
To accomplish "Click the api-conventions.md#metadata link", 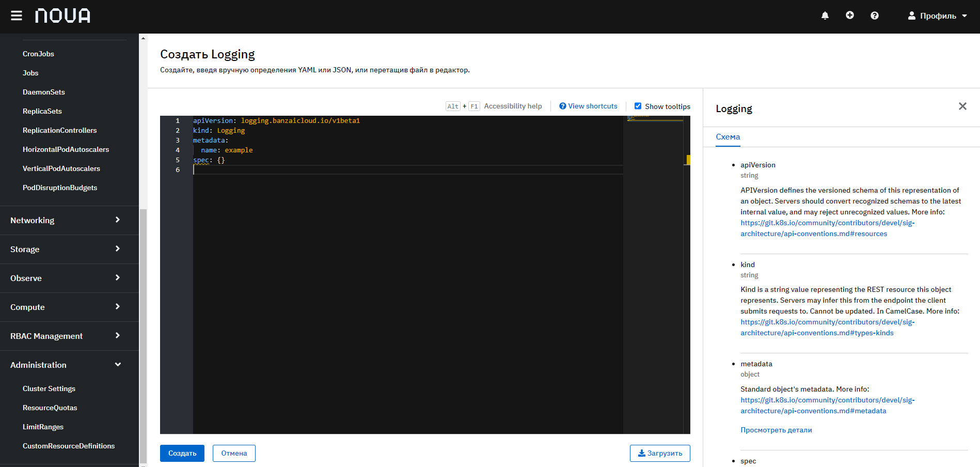I will 827,406.
